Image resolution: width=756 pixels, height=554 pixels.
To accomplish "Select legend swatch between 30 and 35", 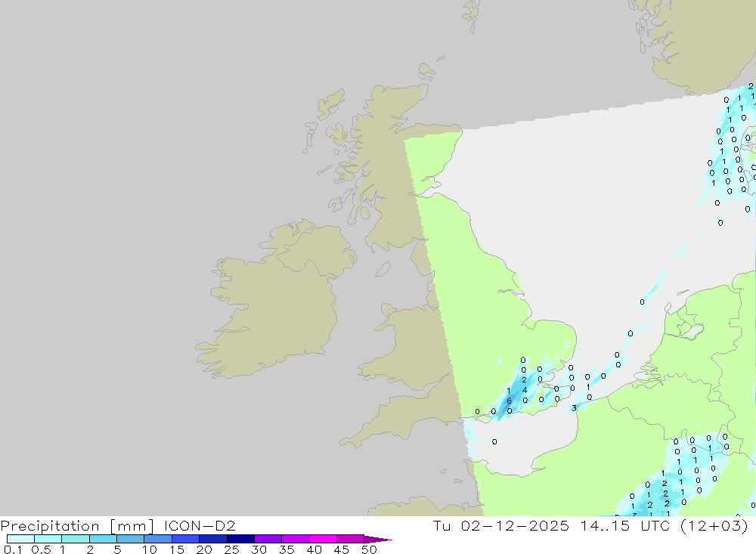I will [268, 539].
